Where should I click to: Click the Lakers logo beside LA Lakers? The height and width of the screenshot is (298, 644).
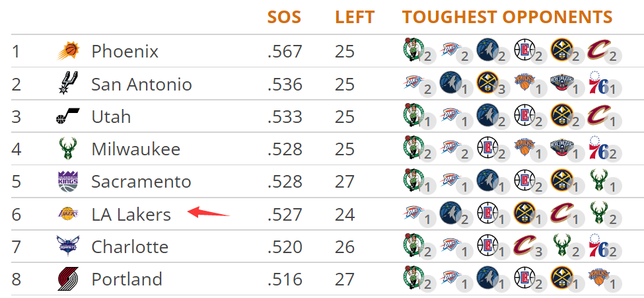point(68,214)
